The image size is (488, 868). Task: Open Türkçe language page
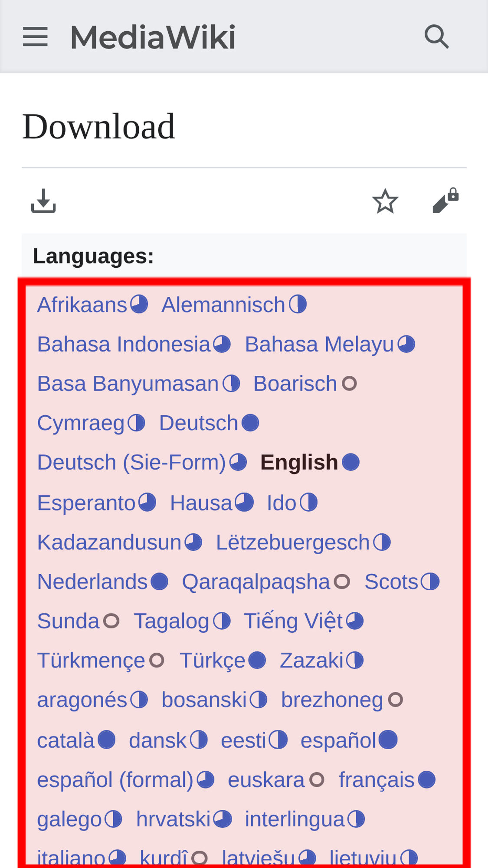[213, 661]
